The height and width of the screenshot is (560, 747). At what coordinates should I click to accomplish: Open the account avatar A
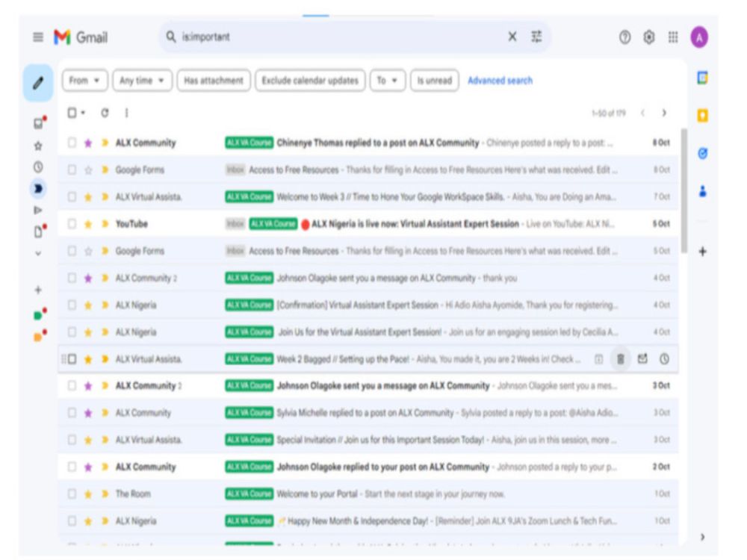(x=699, y=37)
